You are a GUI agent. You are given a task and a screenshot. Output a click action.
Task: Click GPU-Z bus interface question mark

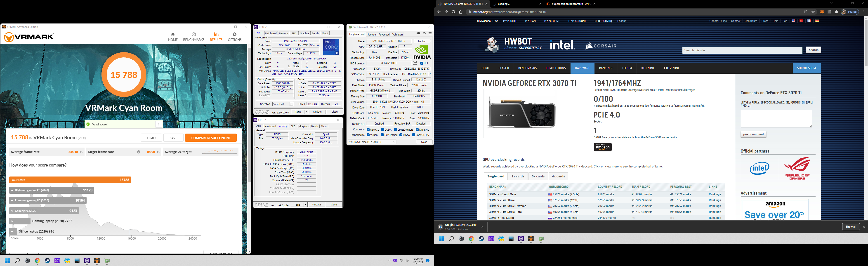point(430,74)
